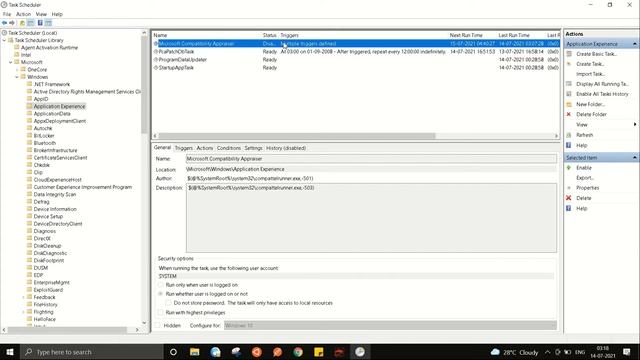This screenshot has width=640, height=360.
Task: Collapse the Application Experience actions section
Action: tap(635, 44)
